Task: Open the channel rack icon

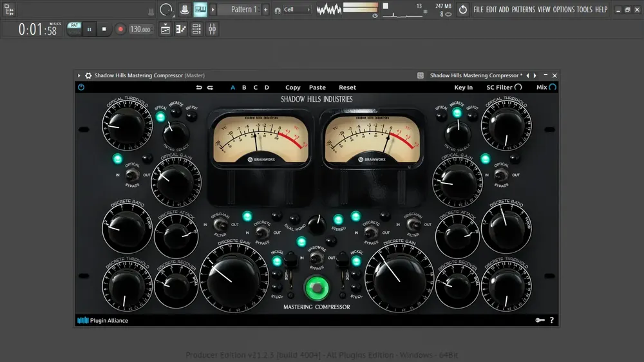Action: click(196, 29)
